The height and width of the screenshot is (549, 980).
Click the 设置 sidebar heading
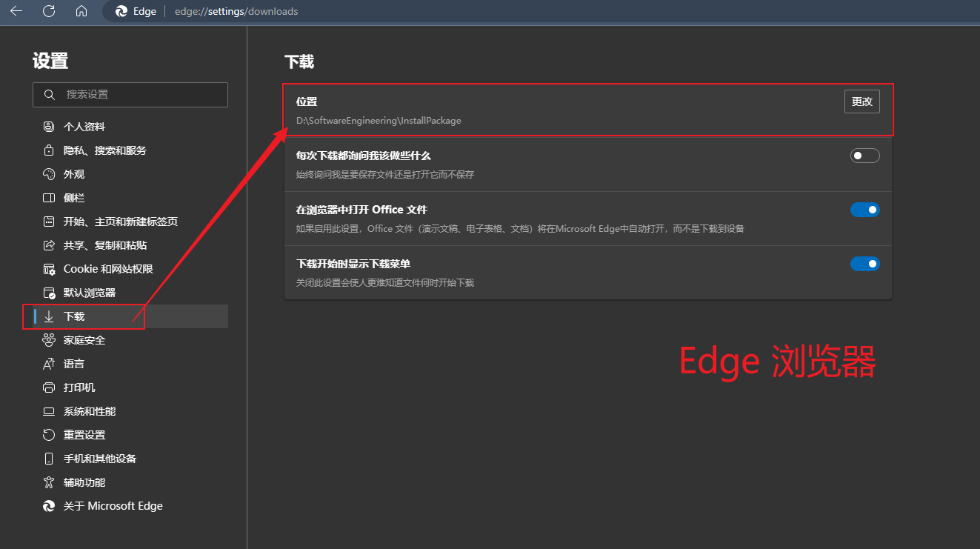50,61
